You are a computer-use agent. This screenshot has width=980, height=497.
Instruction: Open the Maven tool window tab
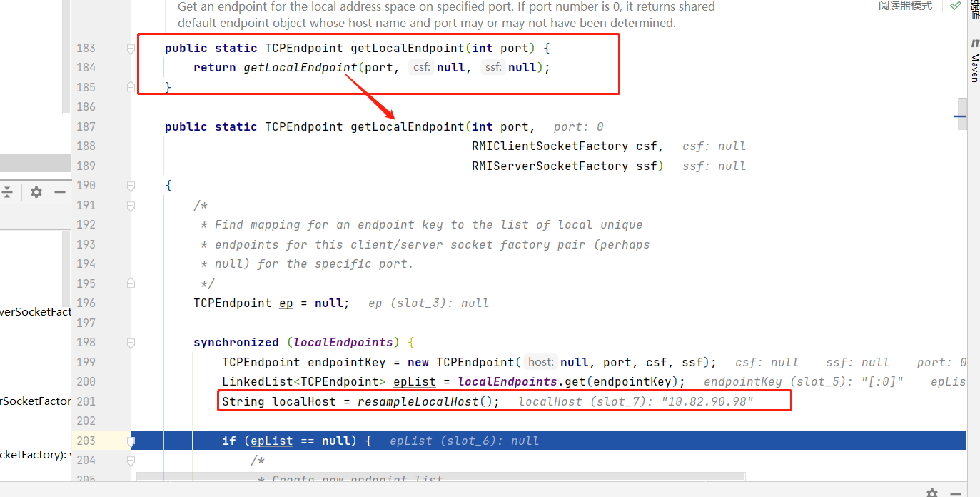click(975, 66)
